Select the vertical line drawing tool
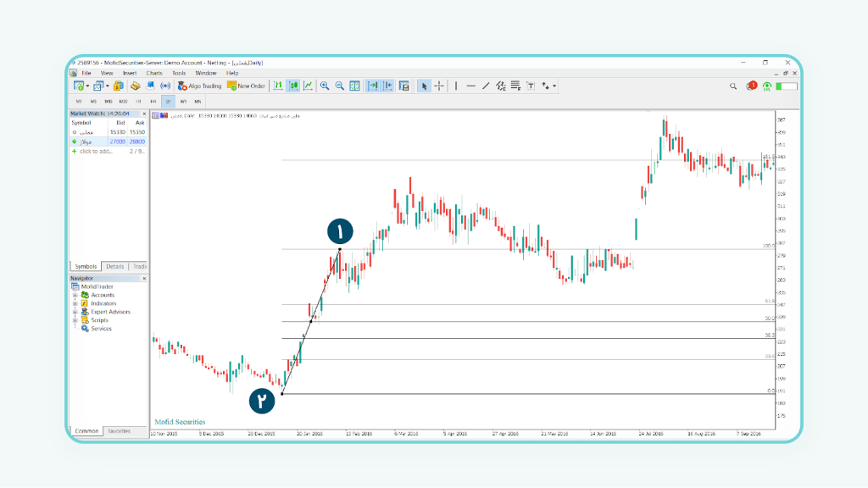 click(x=456, y=86)
